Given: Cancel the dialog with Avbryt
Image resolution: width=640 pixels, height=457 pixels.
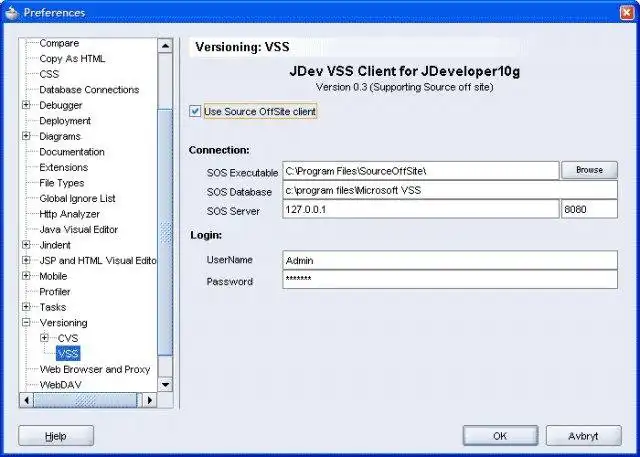Looking at the screenshot, I should 584,436.
